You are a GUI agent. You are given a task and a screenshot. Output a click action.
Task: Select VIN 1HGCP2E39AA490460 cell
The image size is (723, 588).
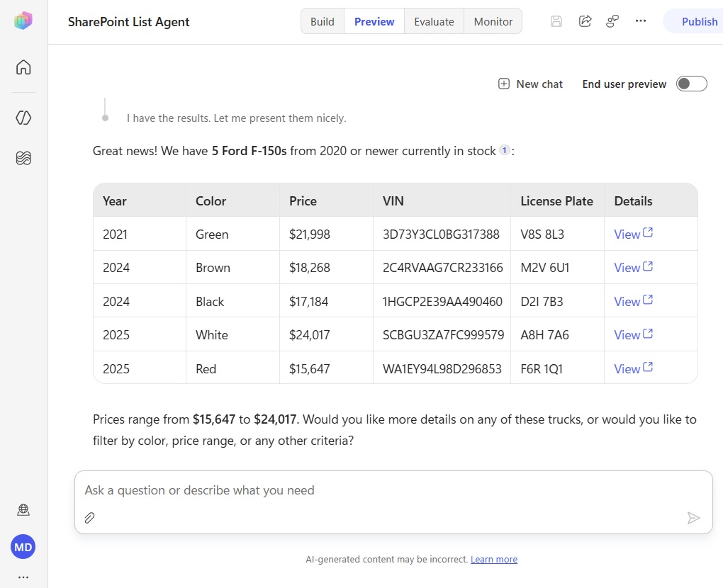pos(442,301)
